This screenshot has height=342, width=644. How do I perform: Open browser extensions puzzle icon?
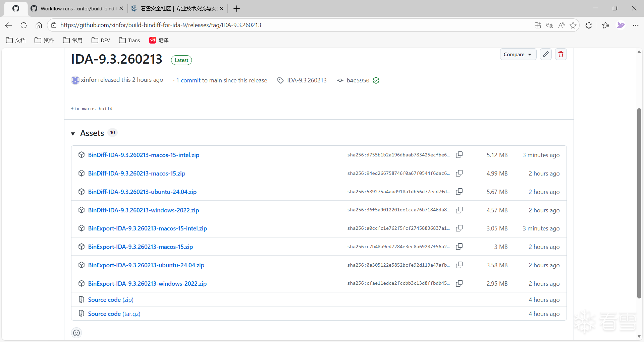(x=589, y=25)
